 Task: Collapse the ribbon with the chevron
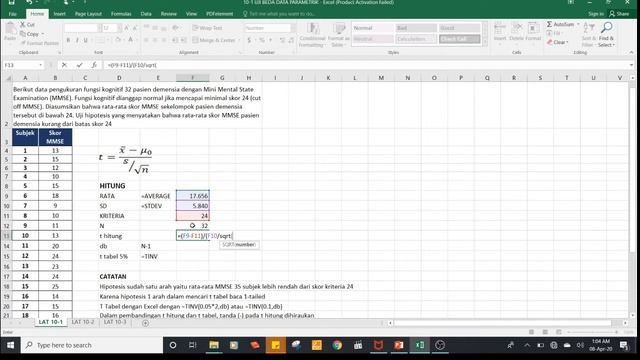pos(631,52)
